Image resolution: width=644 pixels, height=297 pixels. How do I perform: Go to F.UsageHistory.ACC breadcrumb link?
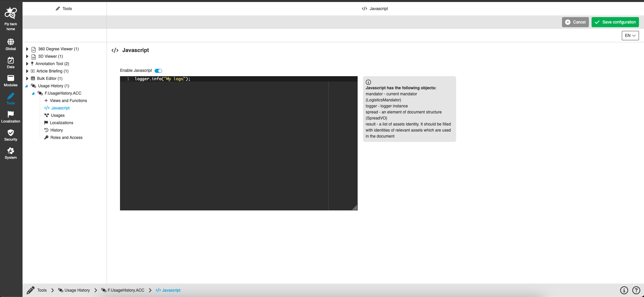pos(123,290)
